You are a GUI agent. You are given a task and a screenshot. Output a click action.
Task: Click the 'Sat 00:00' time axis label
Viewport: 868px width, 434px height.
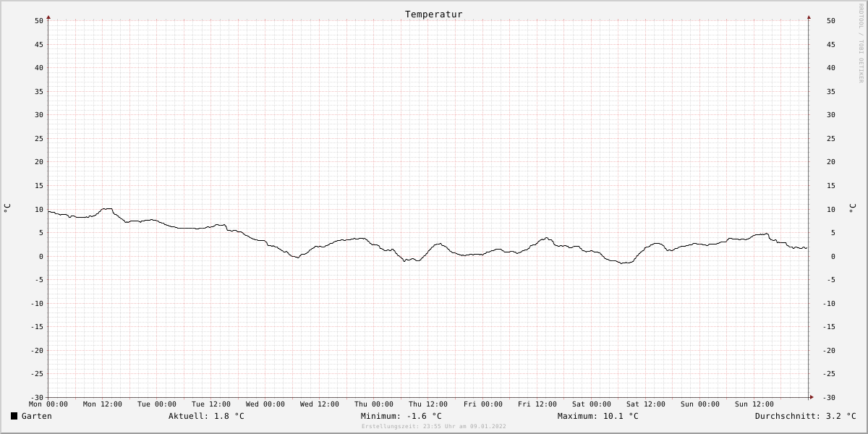(592, 404)
